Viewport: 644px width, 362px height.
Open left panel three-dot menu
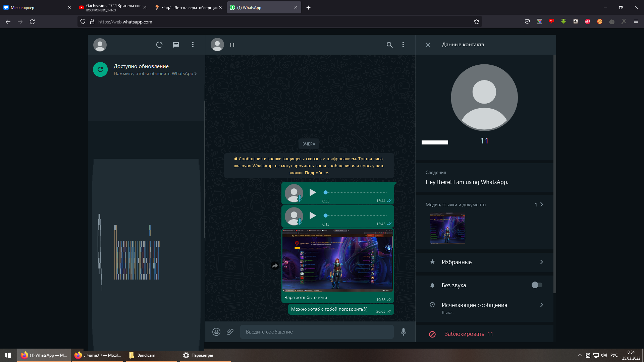click(193, 45)
